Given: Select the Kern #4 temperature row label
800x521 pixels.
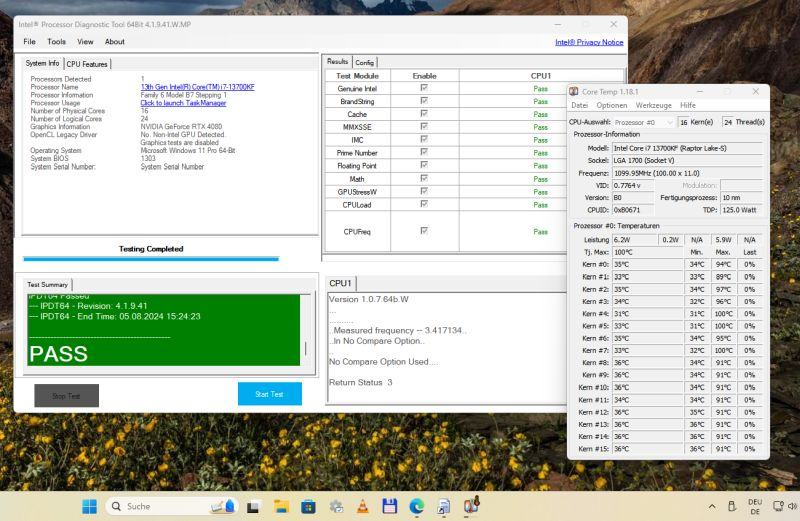Looking at the screenshot, I should click(595, 314).
